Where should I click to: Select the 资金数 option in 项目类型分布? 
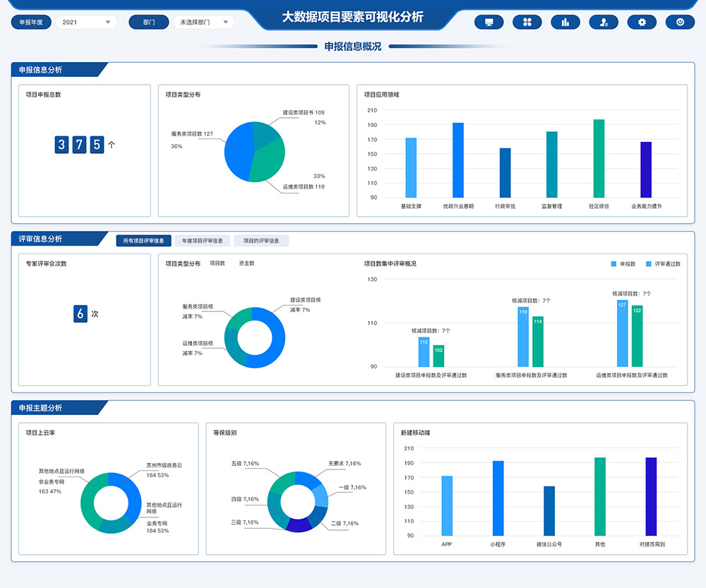[x=246, y=263]
